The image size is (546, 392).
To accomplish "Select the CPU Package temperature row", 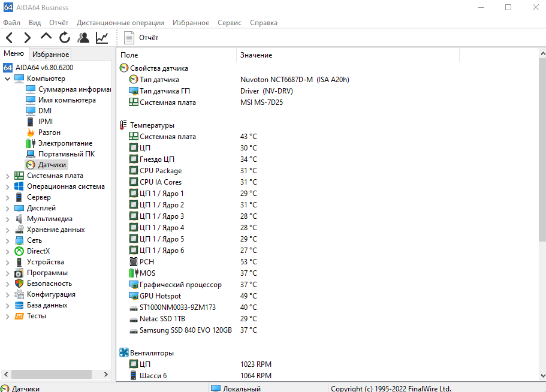I will tap(192, 171).
